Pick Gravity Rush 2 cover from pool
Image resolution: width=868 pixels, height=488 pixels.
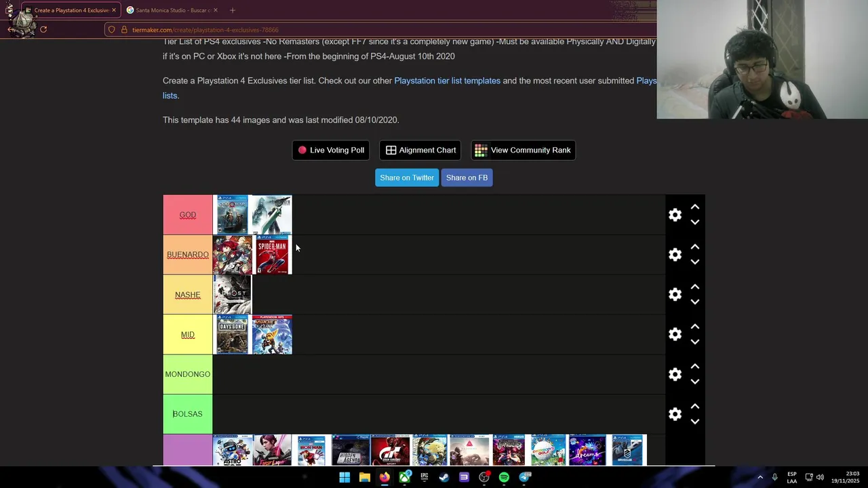click(430, 450)
